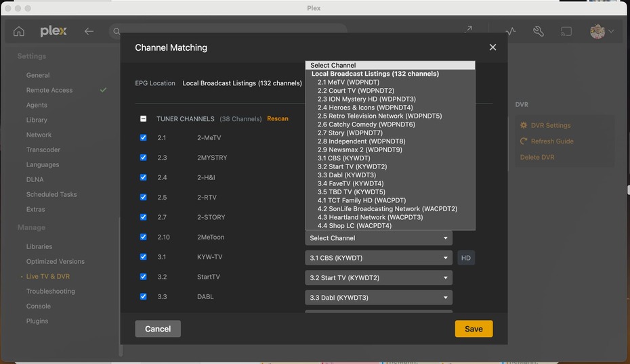
Task: Open the 3.2 Start TV (KYWDT2) dropdown
Action: pyautogui.click(x=379, y=277)
